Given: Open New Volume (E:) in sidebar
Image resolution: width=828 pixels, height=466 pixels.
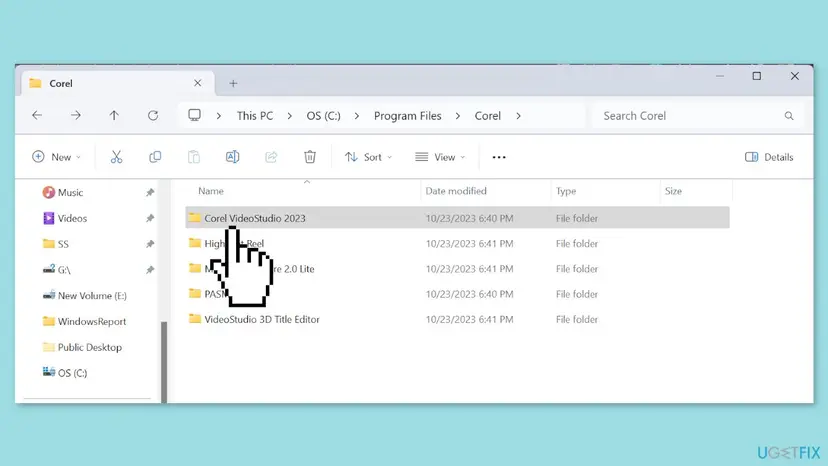Looking at the screenshot, I should (84, 295).
